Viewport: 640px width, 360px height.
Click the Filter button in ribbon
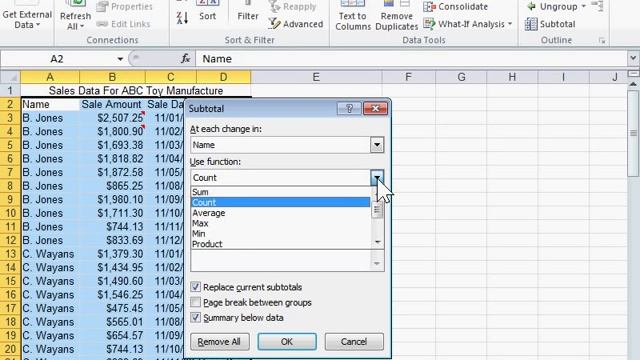pyautogui.click(x=248, y=11)
